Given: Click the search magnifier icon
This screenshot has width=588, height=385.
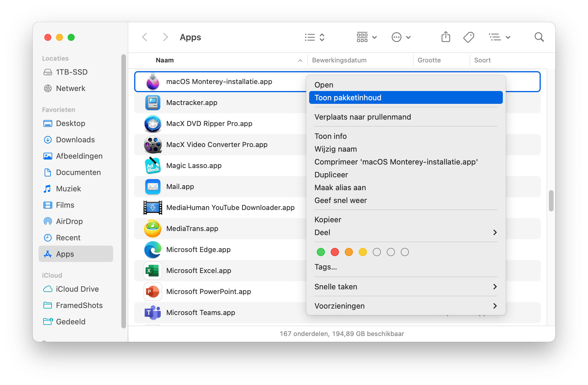Looking at the screenshot, I should [x=539, y=37].
